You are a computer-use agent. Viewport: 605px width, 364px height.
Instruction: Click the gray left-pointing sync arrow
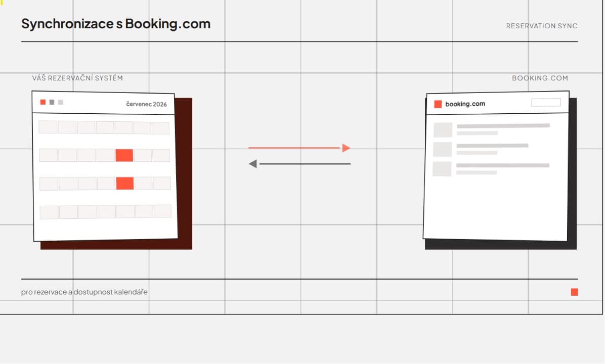point(299,164)
